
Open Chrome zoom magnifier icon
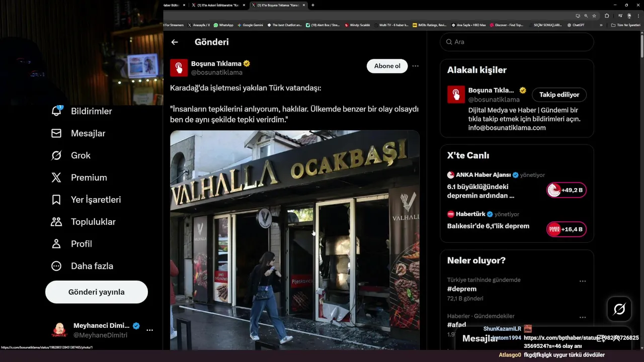(586, 16)
